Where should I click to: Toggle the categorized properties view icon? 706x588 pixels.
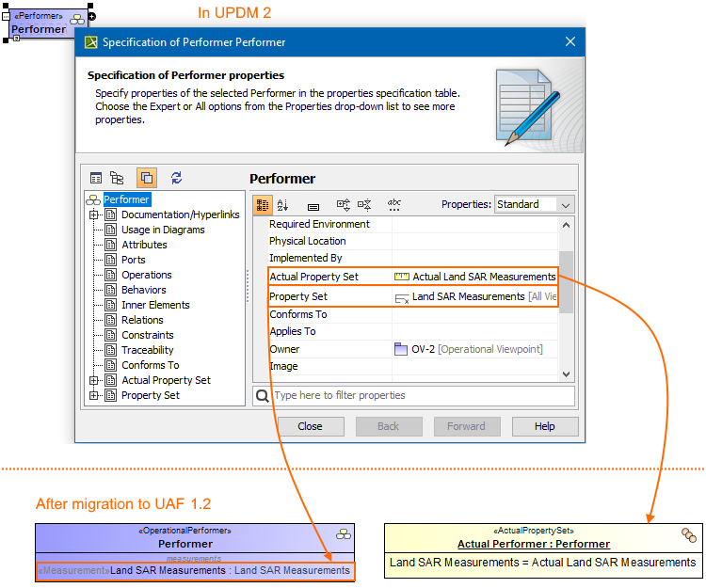(263, 205)
